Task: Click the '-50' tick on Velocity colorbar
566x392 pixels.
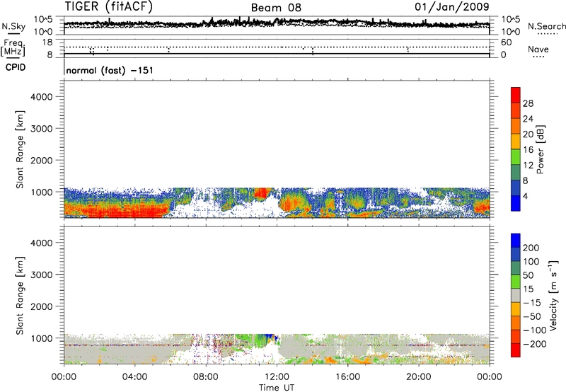Action: coord(532,316)
